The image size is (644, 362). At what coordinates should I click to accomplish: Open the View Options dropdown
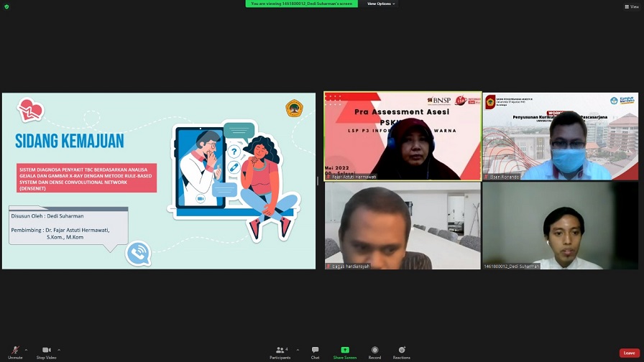382,4
